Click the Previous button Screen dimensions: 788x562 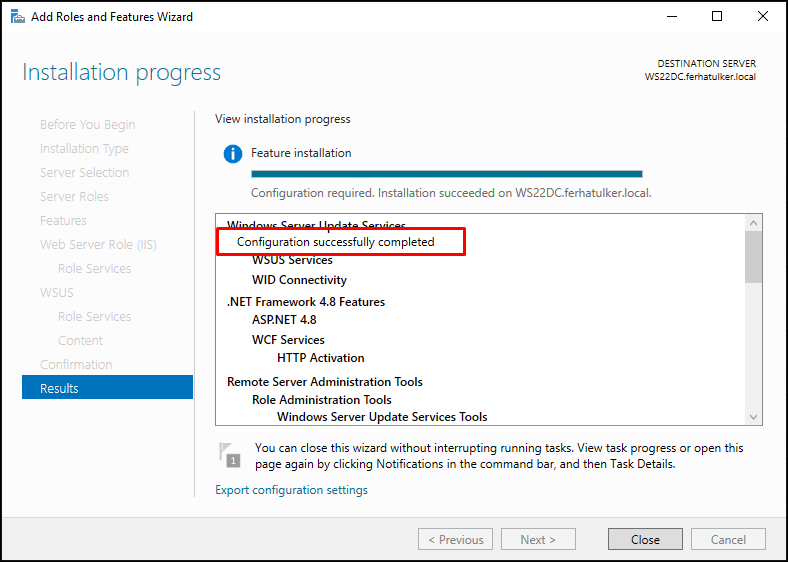(x=455, y=539)
